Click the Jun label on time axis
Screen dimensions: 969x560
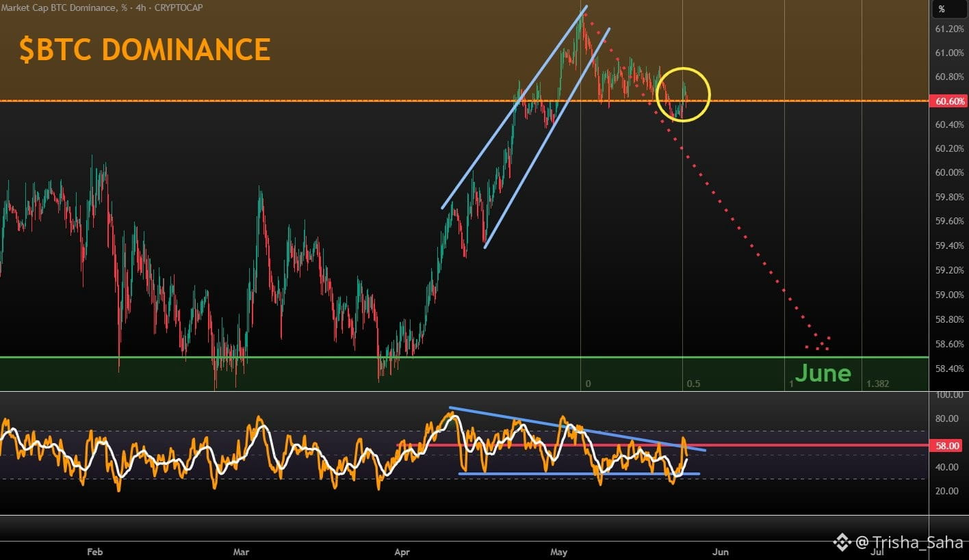[720, 550]
